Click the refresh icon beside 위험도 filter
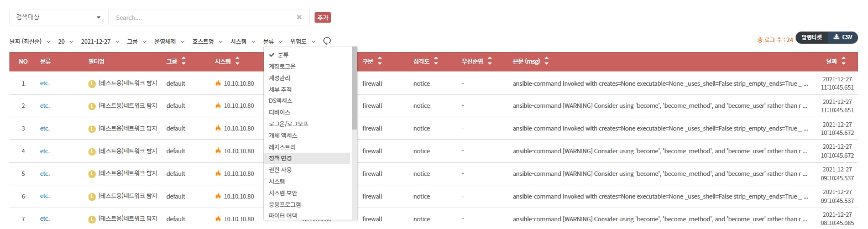This screenshot has width=868, height=229. (x=327, y=41)
